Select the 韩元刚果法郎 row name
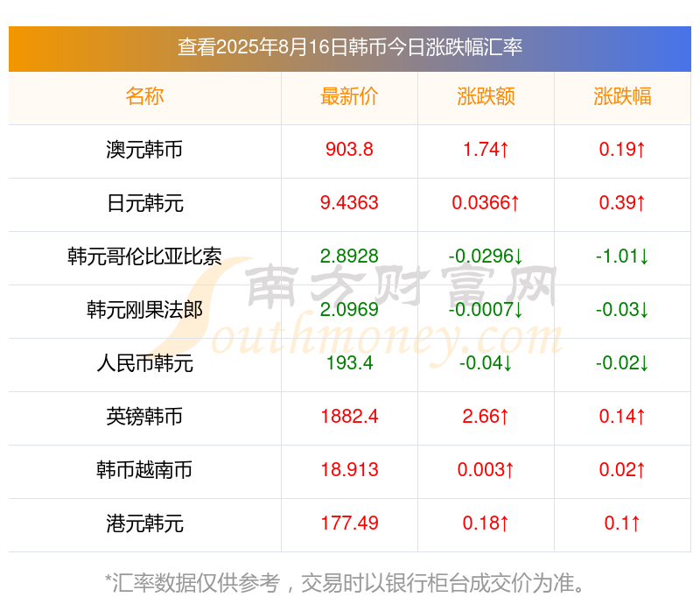 (144, 310)
